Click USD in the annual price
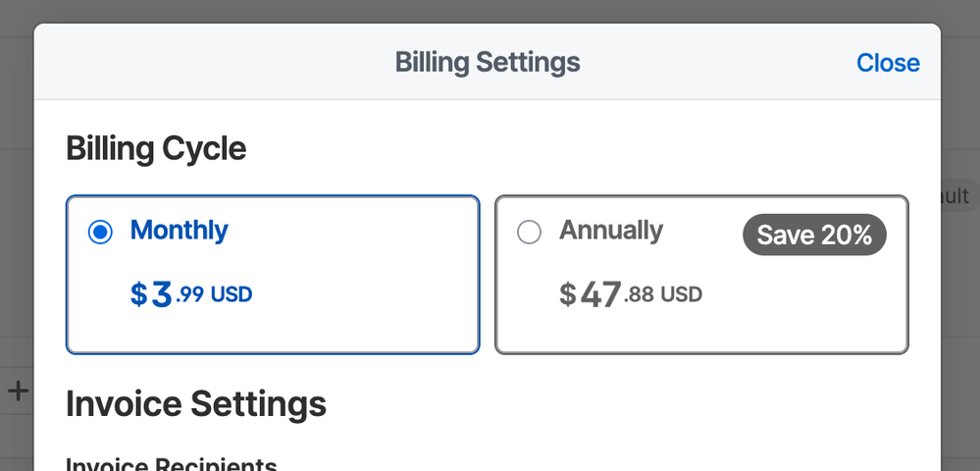 681,293
